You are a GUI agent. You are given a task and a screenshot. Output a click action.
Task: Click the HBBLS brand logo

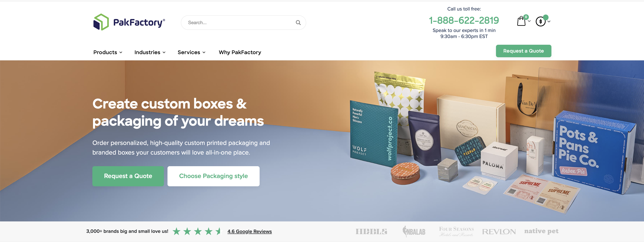pos(371,231)
